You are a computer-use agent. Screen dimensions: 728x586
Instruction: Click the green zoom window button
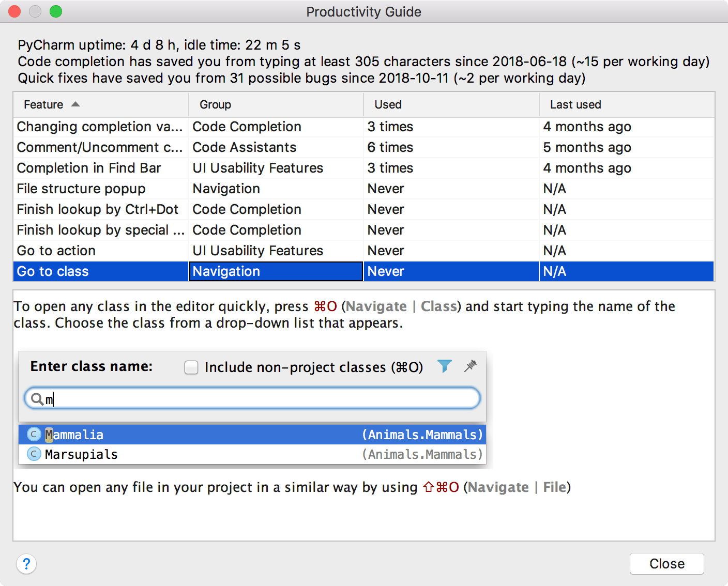point(56,11)
